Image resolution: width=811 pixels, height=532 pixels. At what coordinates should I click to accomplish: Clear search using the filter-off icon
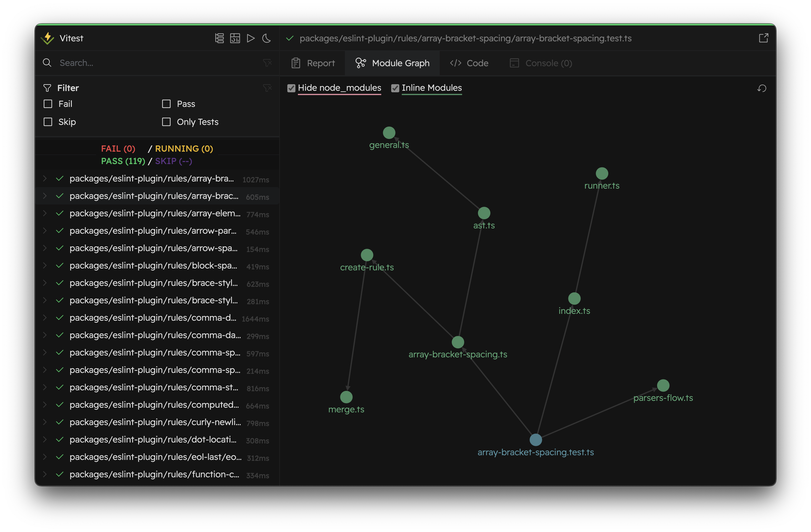[x=267, y=63]
